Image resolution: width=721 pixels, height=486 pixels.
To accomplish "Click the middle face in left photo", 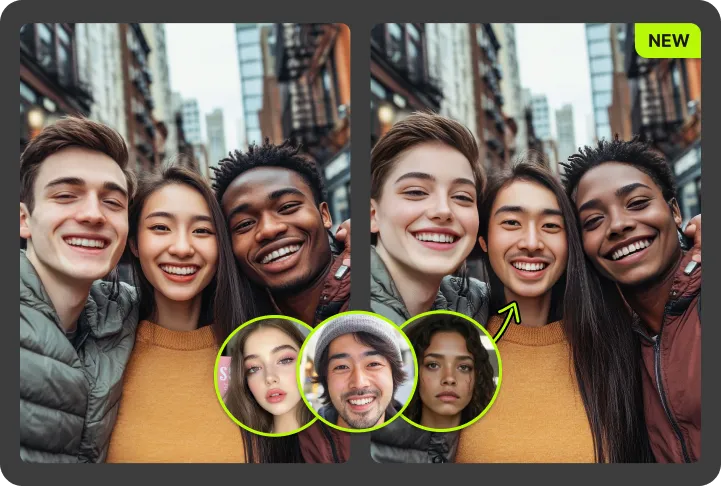I will (180, 245).
